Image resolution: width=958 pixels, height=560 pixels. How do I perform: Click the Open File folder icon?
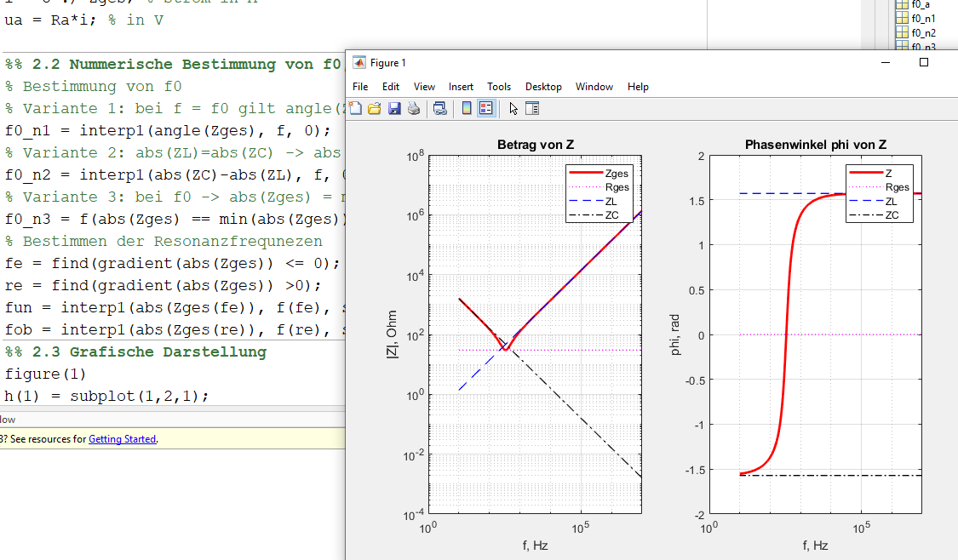375,108
